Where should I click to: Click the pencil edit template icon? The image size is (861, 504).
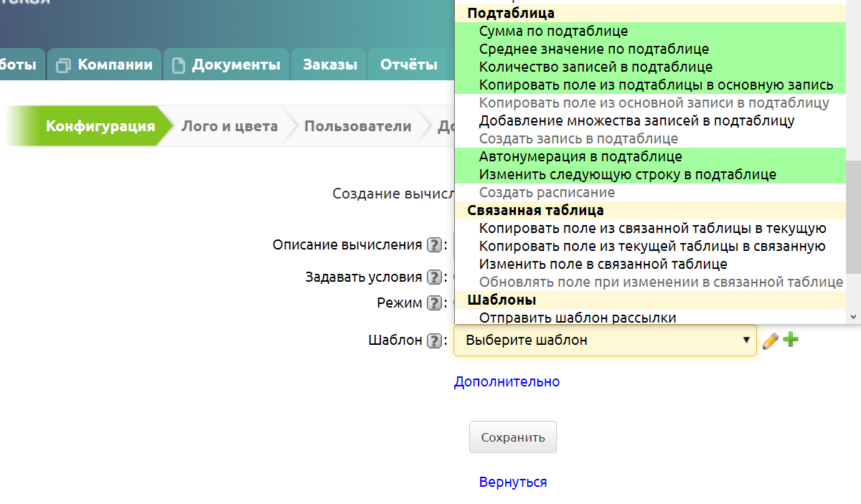pyautogui.click(x=770, y=341)
